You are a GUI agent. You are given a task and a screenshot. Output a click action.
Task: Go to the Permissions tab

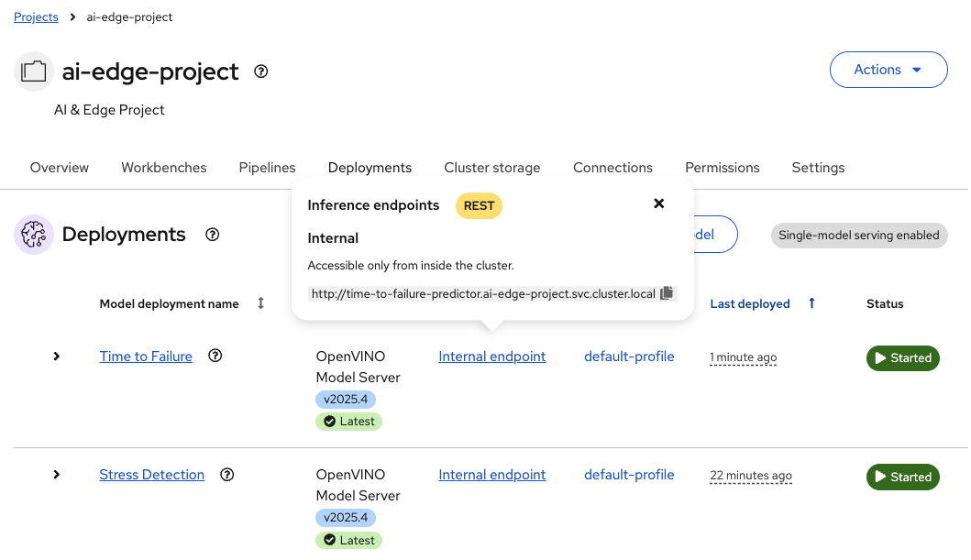coord(722,168)
